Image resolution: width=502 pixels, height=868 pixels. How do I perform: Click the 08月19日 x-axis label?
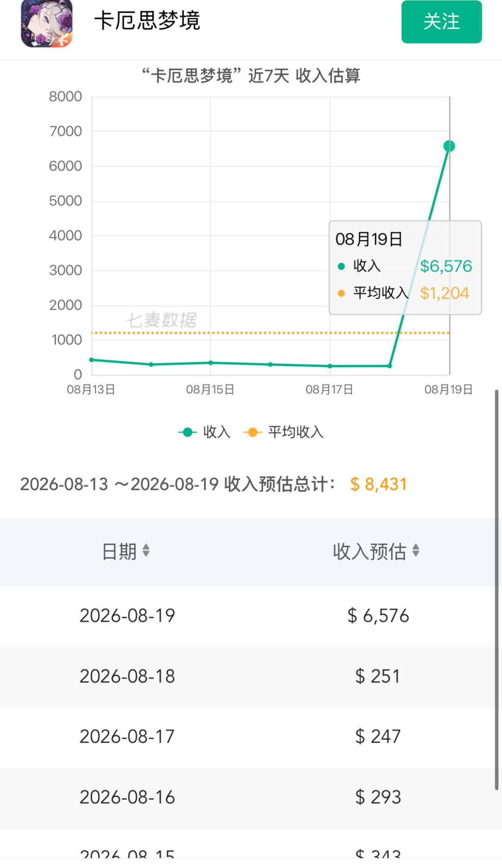(449, 389)
